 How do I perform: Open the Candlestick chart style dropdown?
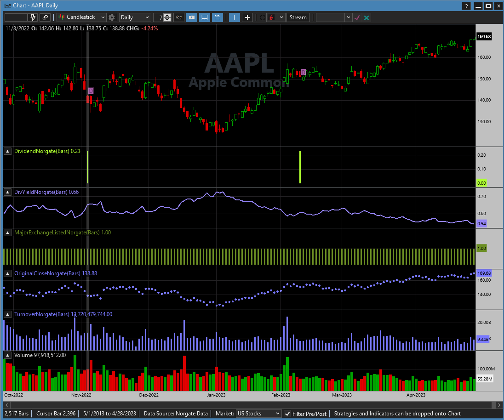(x=82, y=17)
